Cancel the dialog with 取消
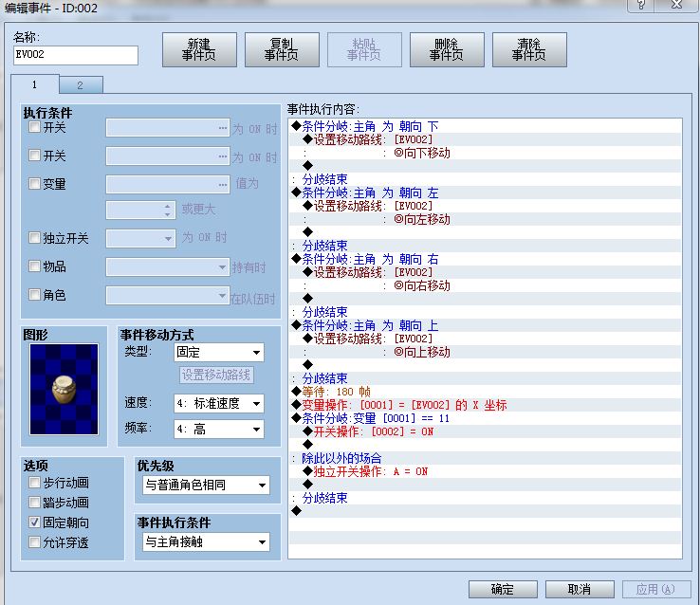 580,590
